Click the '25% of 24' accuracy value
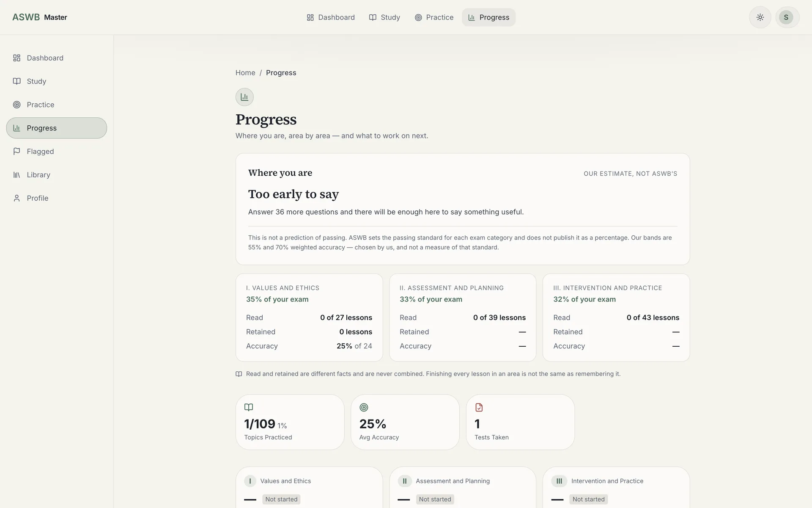 [354, 346]
